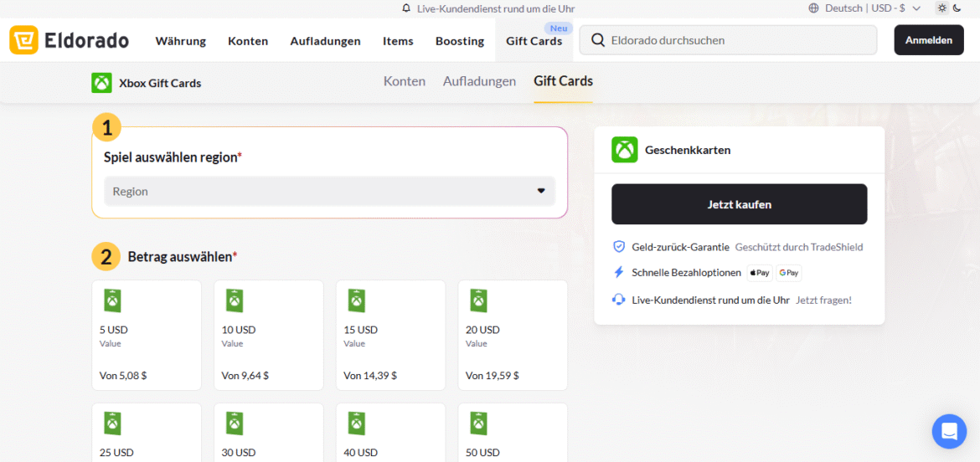Click the Eldorado logo
The height and width of the screenshot is (462, 980).
69,40
